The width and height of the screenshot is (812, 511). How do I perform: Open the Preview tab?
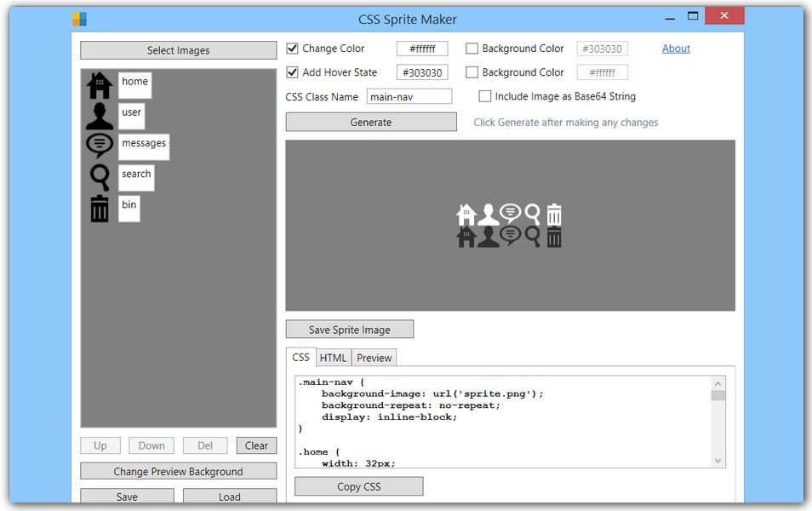point(374,357)
